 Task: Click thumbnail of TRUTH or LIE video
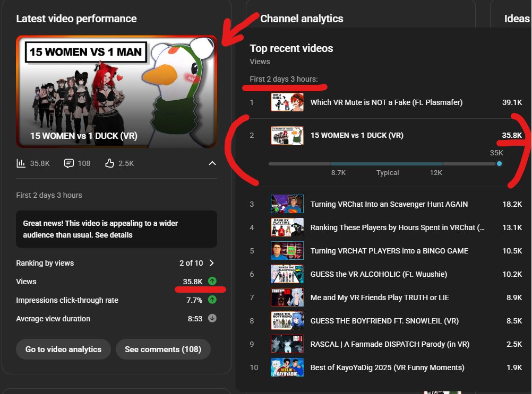coord(287,297)
